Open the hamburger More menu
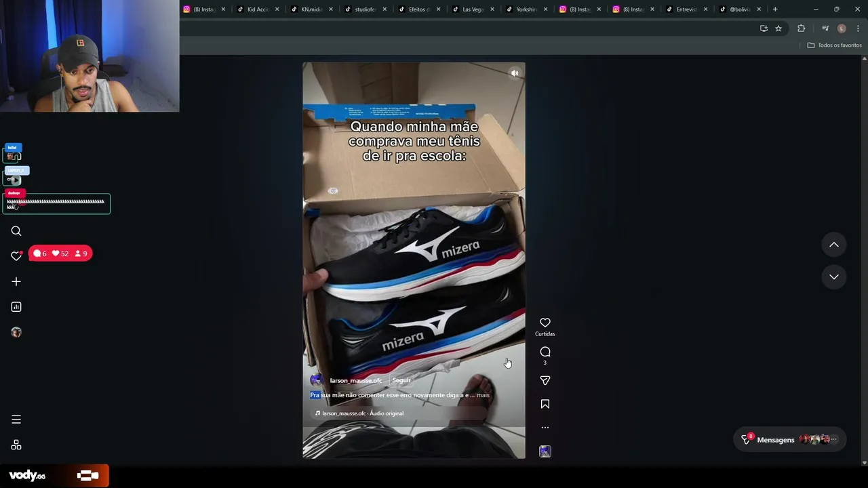Viewport: 868px width, 488px height. pyautogui.click(x=16, y=420)
